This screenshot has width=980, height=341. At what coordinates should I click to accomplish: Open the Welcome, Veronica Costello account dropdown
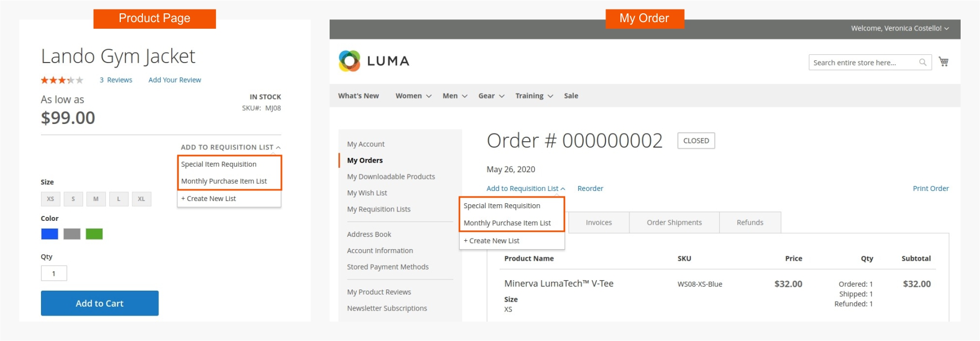(x=900, y=28)
